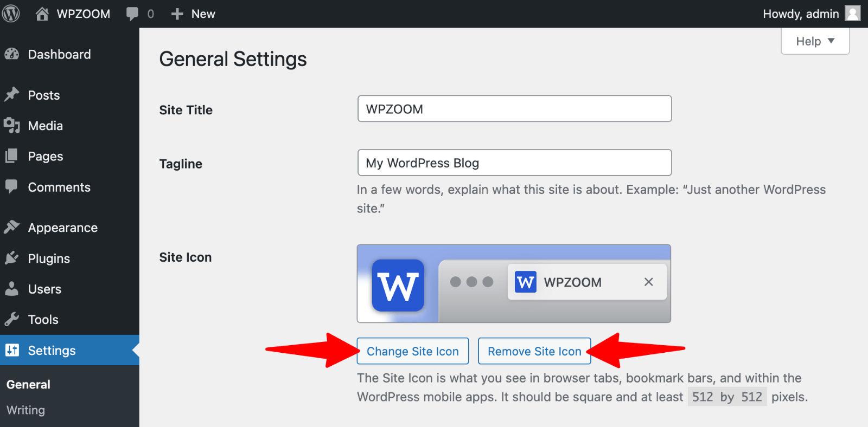
Task: Click the Comments speech bubble sidebar icon
Action: [x=12, y=187]
